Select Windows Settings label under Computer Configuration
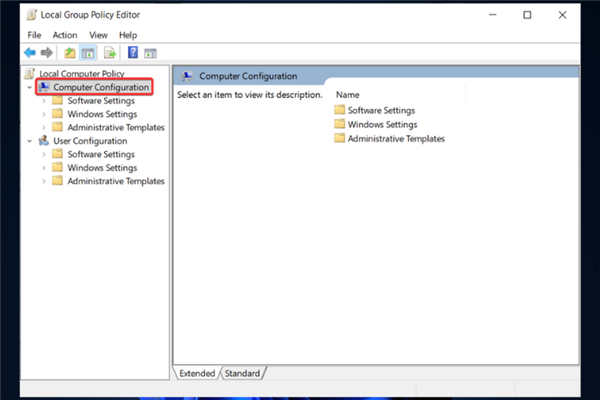600x400 pixels. coord(102,114)
